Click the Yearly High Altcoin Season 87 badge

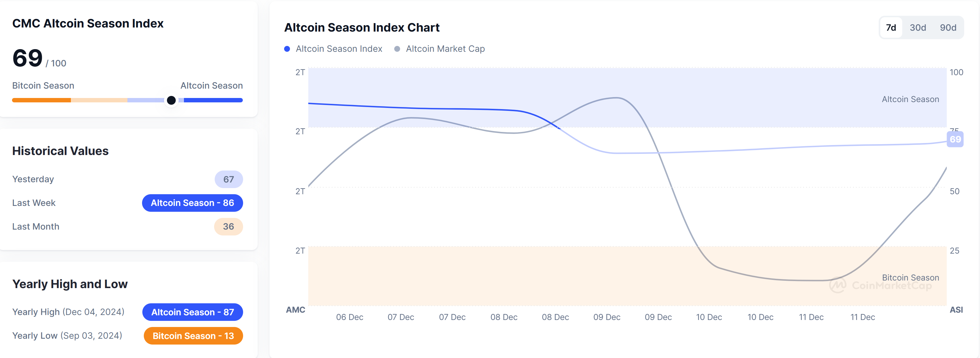[192, 312]
